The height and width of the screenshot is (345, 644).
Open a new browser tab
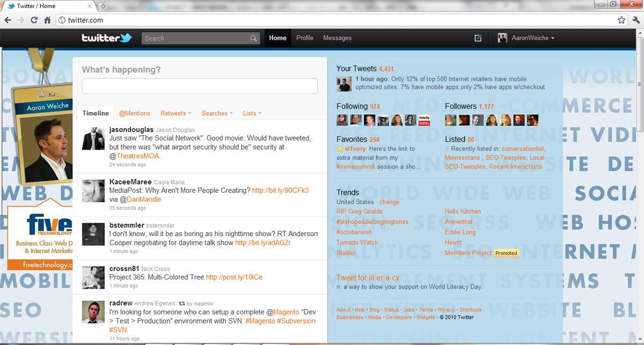coord(103,6)
